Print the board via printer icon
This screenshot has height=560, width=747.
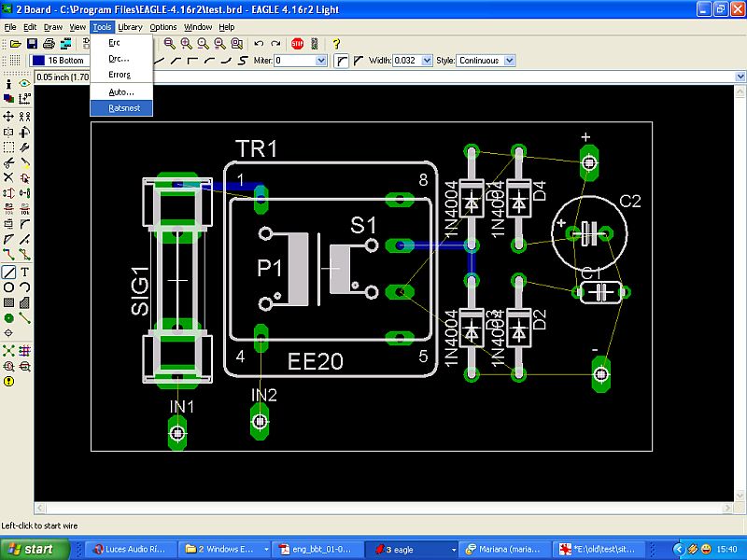49,44
